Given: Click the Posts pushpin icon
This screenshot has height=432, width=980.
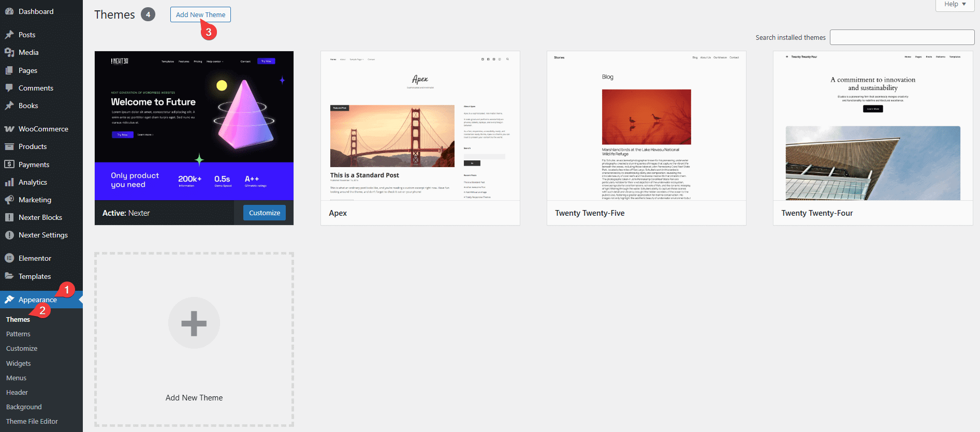Looking at the screenshot, I should (9, 35).
